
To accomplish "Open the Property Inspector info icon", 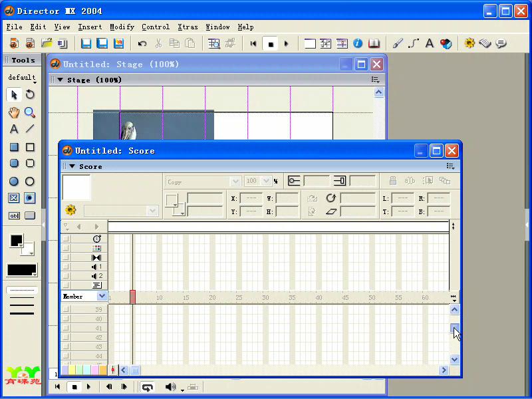I will pyautogui.click(x=358, y=43).
